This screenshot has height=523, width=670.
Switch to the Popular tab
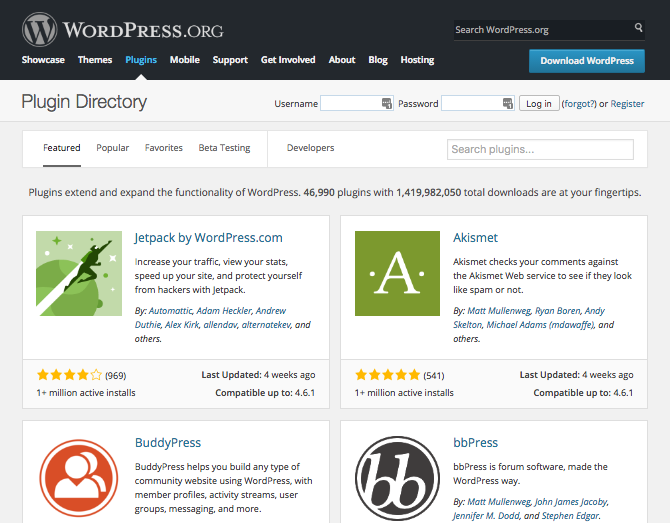click(x=112, y=148)
